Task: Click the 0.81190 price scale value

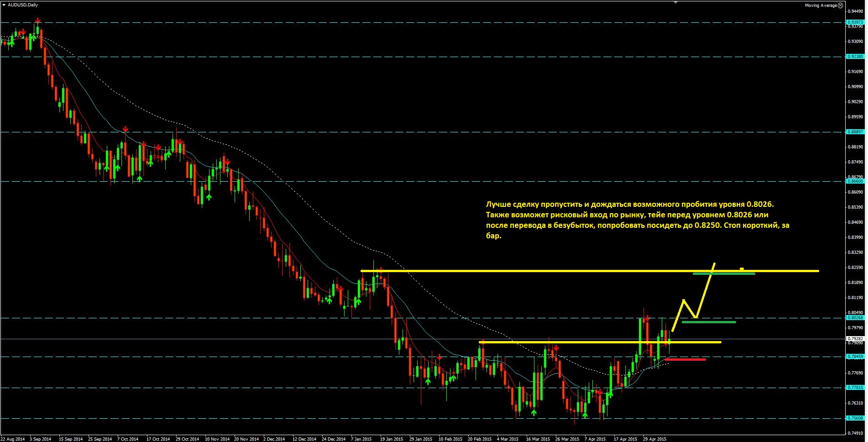Action: click(x=855, y=297)
